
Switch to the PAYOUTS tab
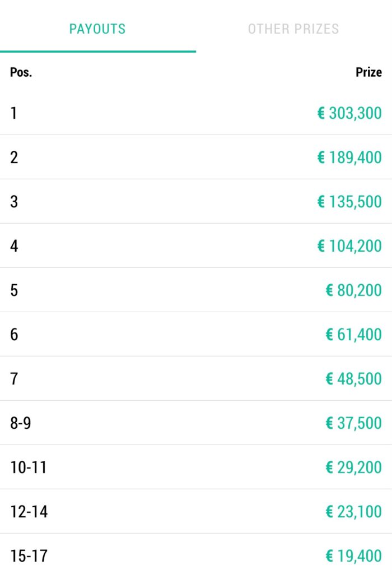point(97,29)
